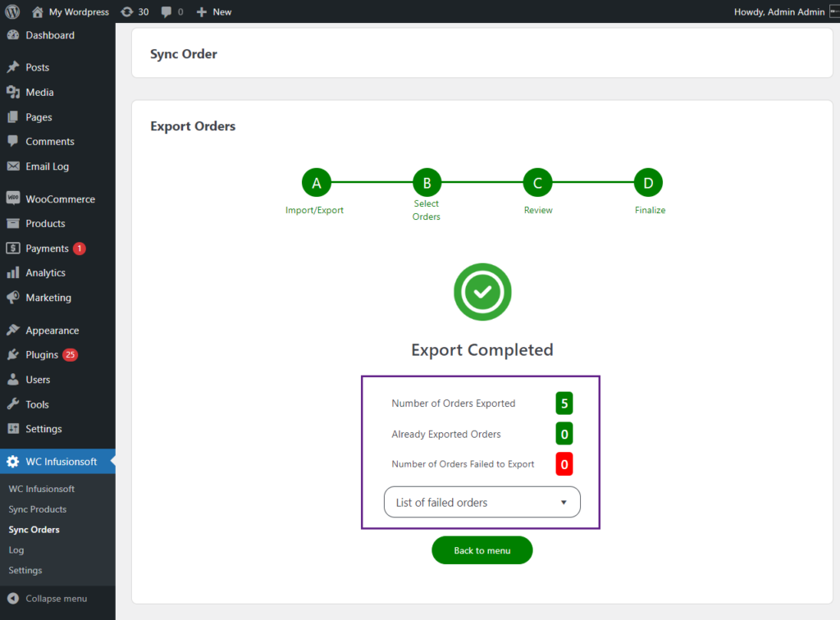Open WC Infusionsoft submenu link

coord(42,489)
